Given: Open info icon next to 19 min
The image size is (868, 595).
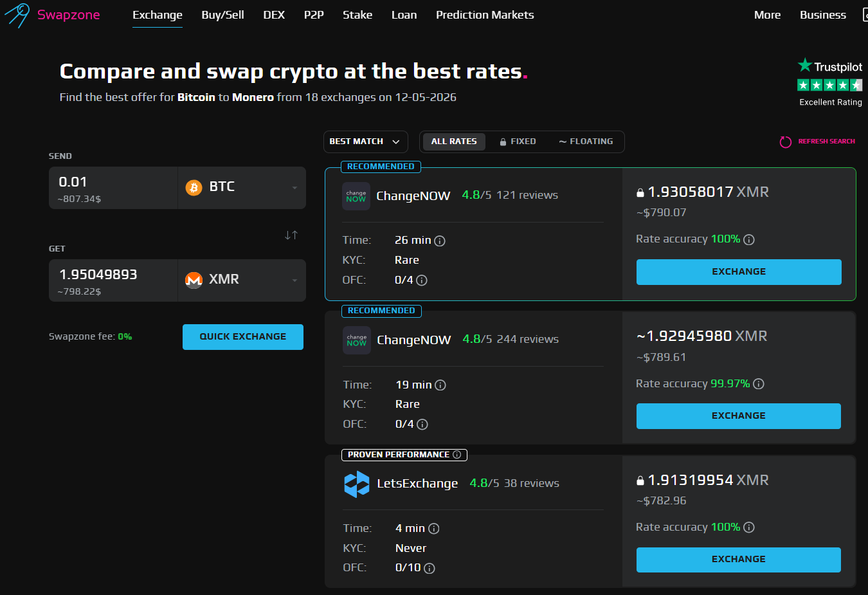Looking at the screenshot, I should pyautogui.click(x=440, y=385).
